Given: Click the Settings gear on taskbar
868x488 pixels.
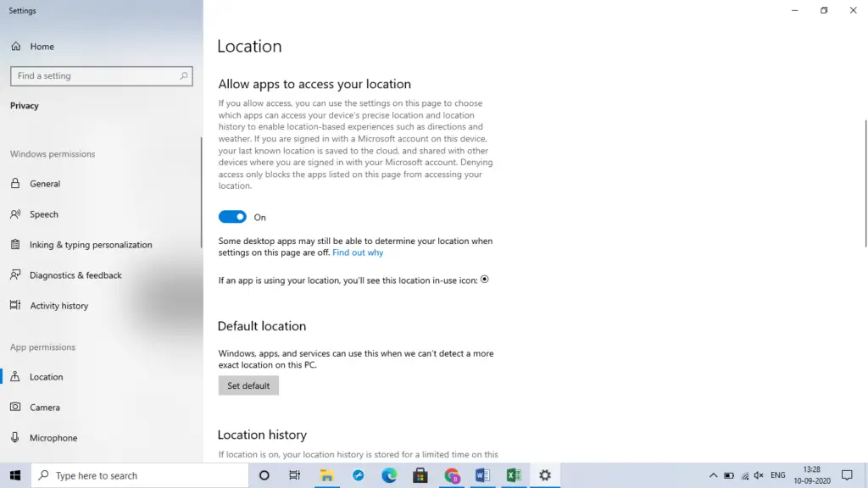Looking at the screenshot, I should pos(545,475).
